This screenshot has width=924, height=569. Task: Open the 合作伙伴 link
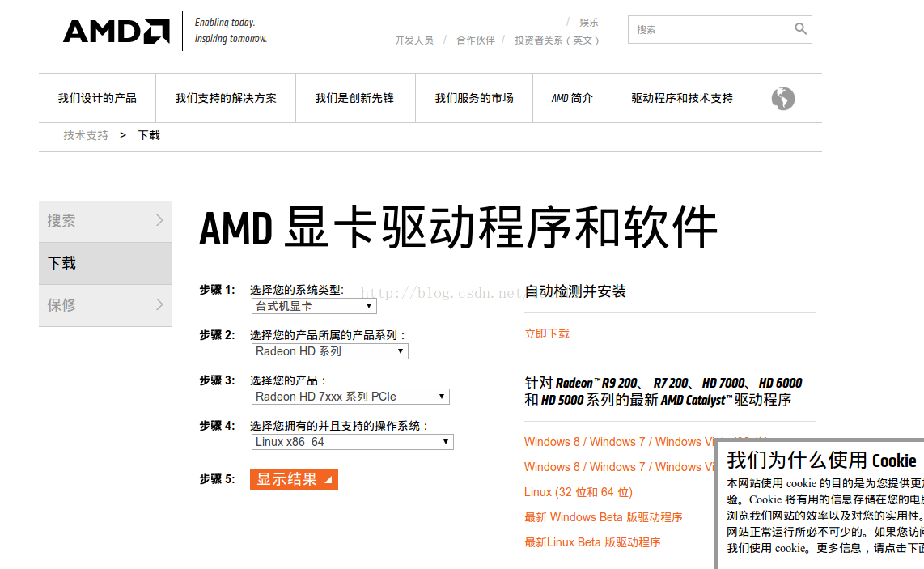pyautogui.click(x=475, y=40)
